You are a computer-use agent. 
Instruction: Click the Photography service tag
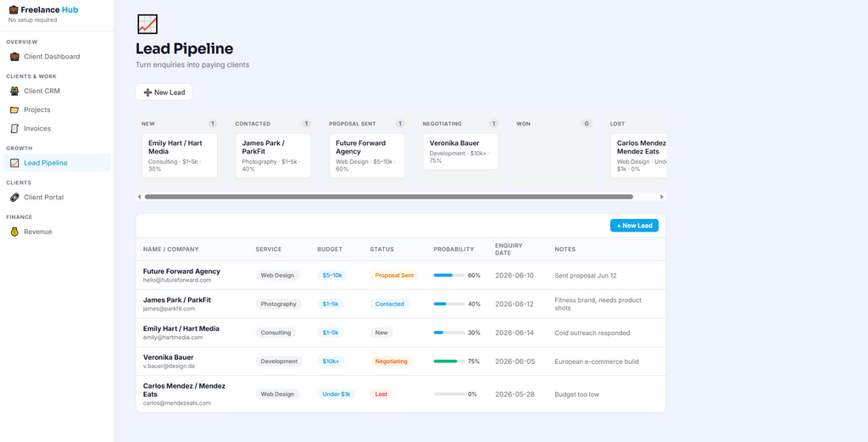[278, 304]
